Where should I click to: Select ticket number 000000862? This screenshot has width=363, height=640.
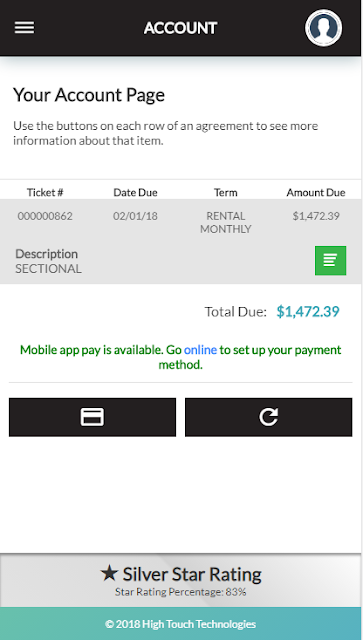[45, 216]
